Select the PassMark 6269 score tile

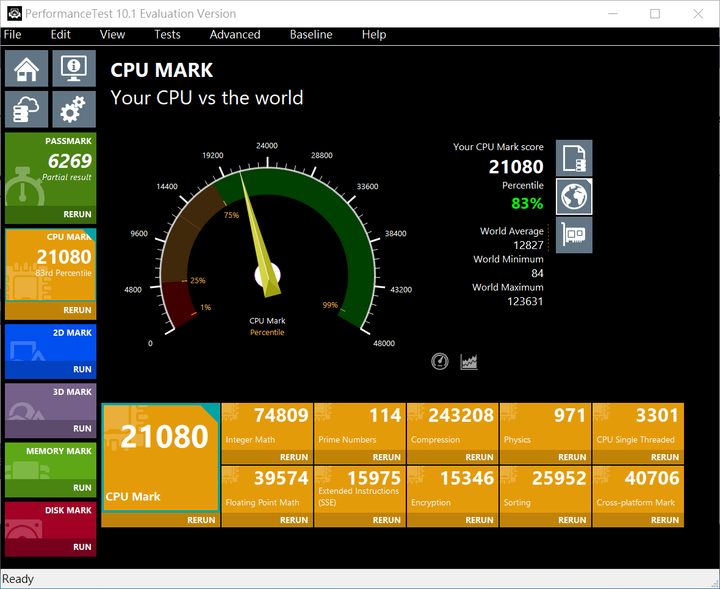pos(51,169)
